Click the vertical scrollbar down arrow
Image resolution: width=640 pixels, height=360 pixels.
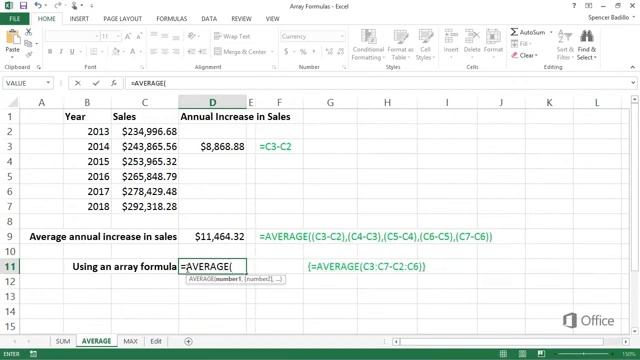point(634,331)
